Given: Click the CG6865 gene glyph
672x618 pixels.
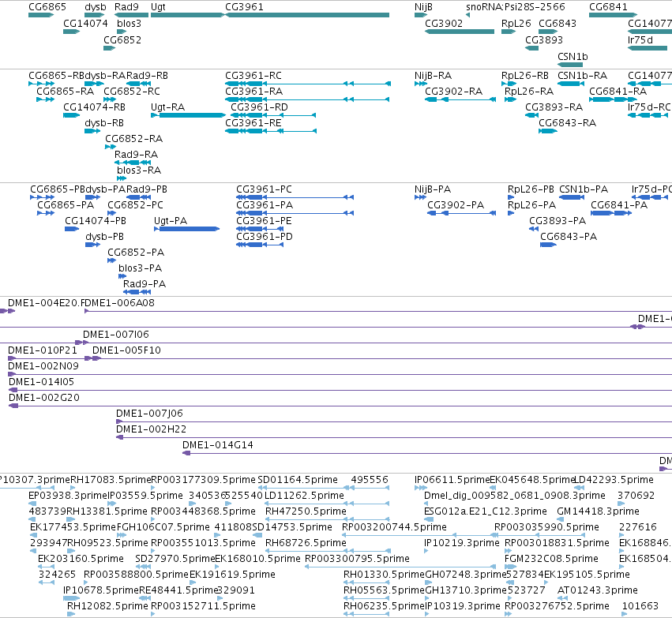Looking at the screenshot, I should [41, 15].
